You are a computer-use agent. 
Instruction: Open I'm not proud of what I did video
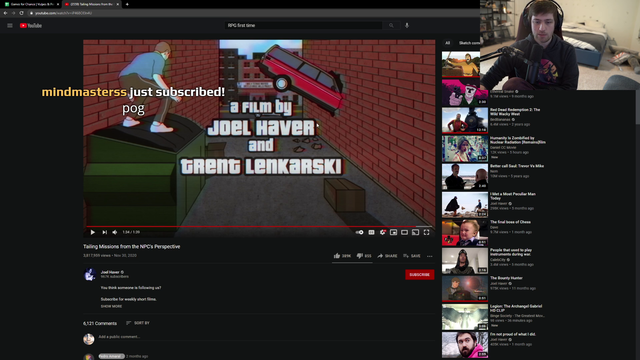click(465, 345)
